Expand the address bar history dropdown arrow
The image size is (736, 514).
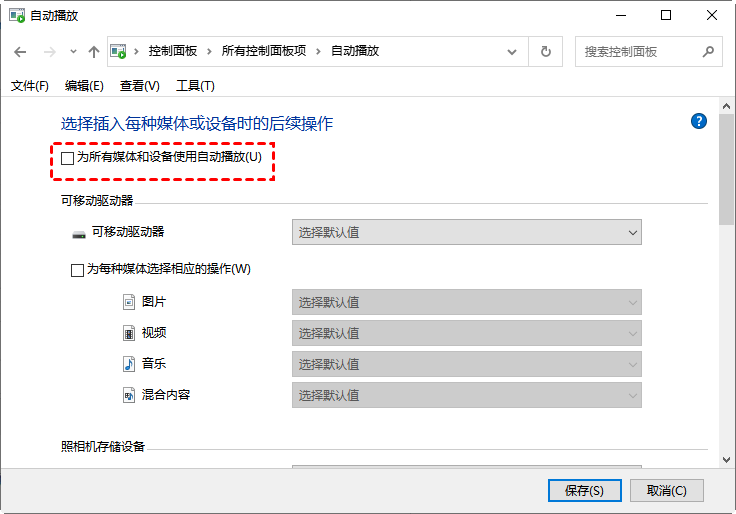tap(516, 52)
